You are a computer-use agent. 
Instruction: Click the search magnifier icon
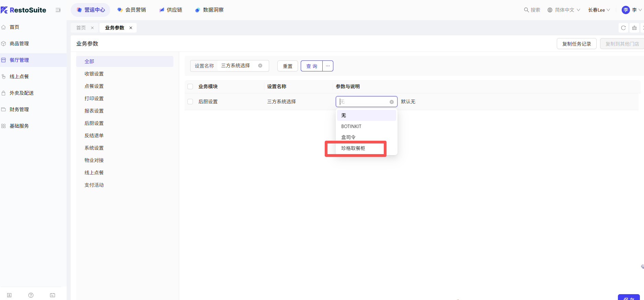click(526, 10)
